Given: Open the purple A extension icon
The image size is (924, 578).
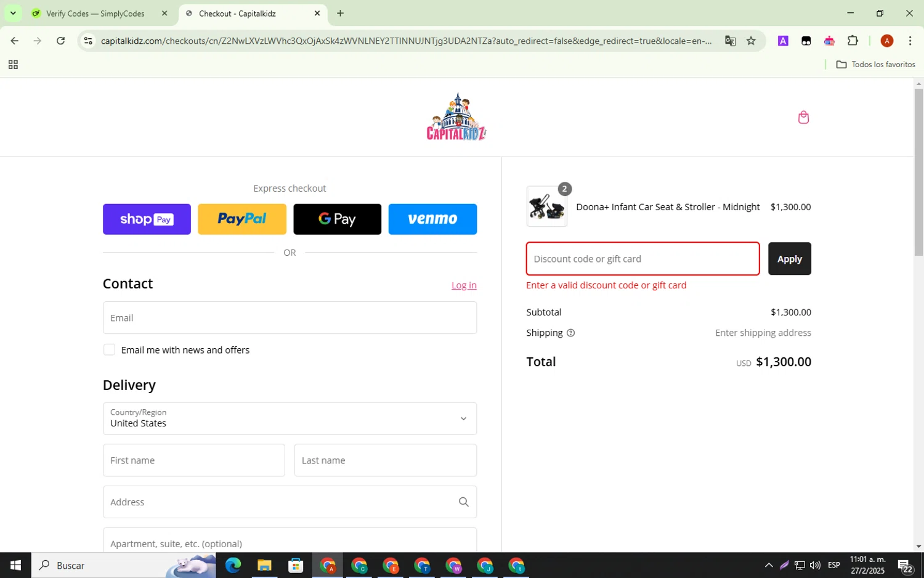Looking at the screenshot, I should (x=783, y=41).
